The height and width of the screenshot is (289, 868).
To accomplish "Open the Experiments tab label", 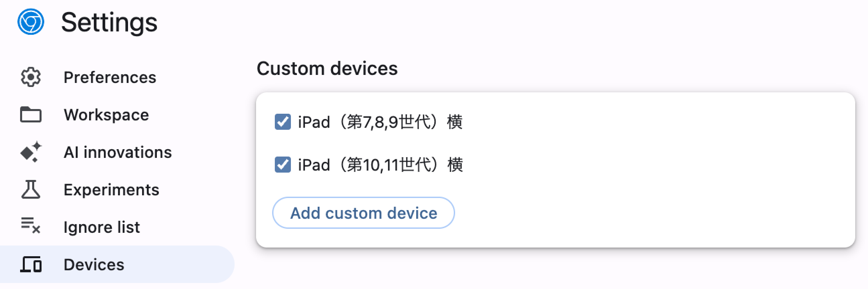I will pyautogui.click(x=112, y=190).
